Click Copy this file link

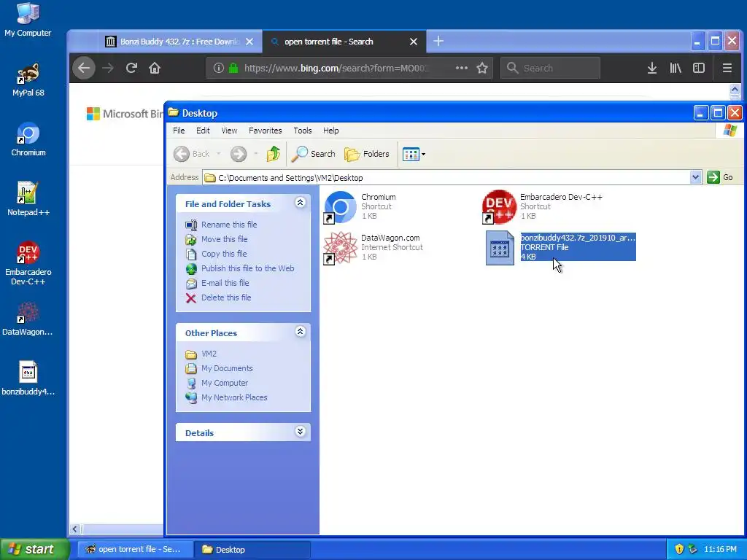(224, 254)
